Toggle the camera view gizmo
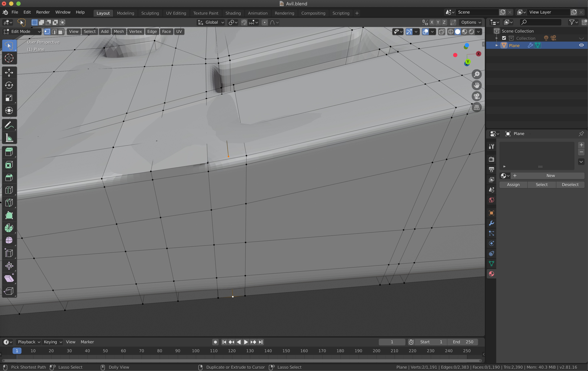 click(x=477, y=96)
